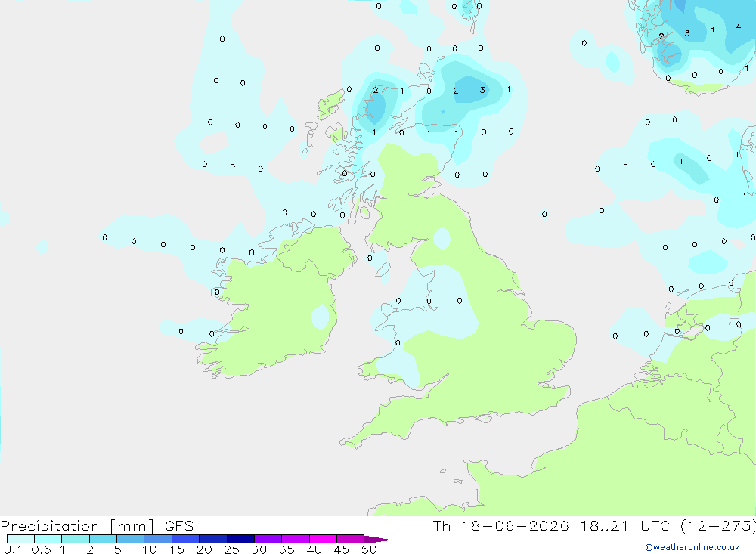The height and width of the screenshot is (554, 756).
Task: Click the legend label '25'
Action: click(231, 549)
